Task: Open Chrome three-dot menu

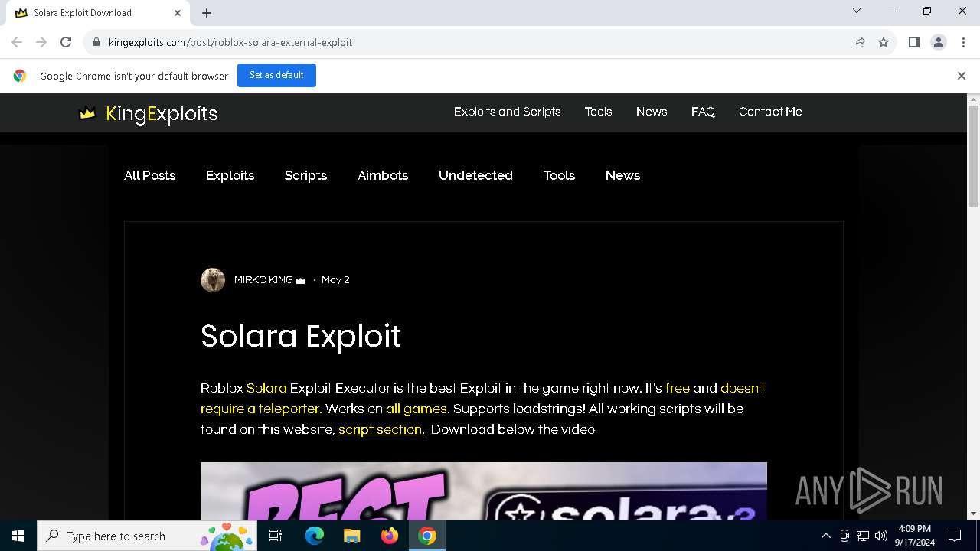Action: click(x=963, y=42)
